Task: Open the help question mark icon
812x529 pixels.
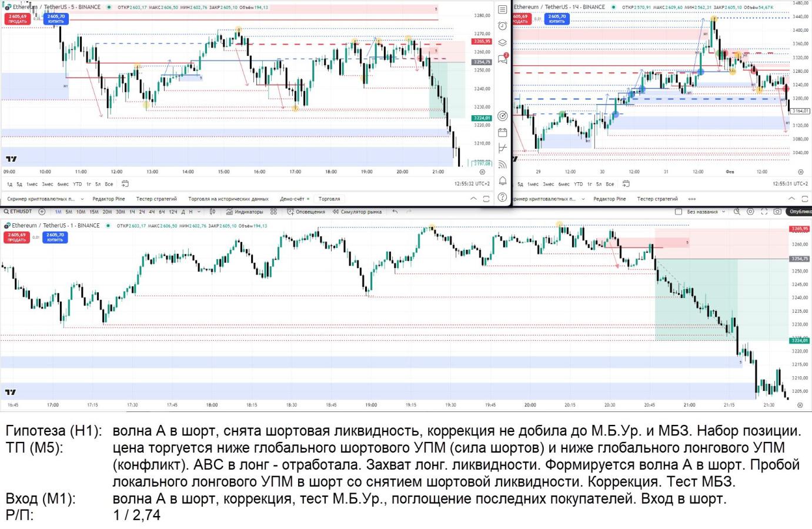Action: 503,197
